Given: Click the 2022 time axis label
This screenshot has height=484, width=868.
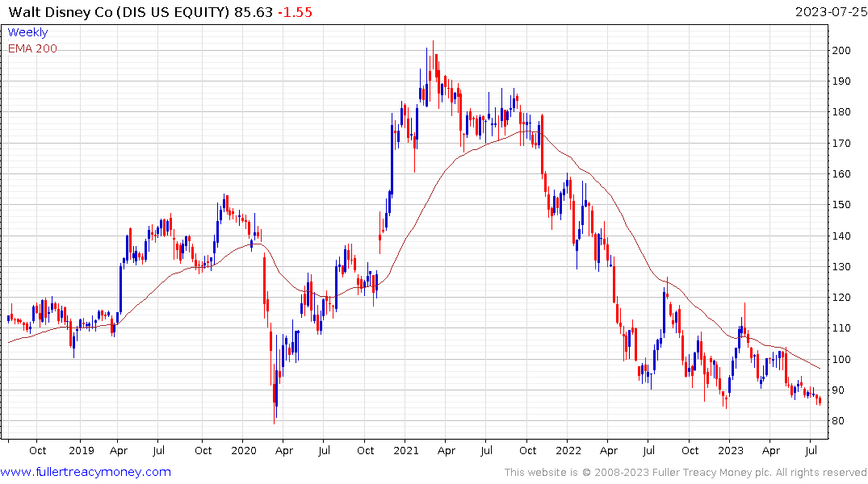Looking at the screenshot, I should coord(568,451).
